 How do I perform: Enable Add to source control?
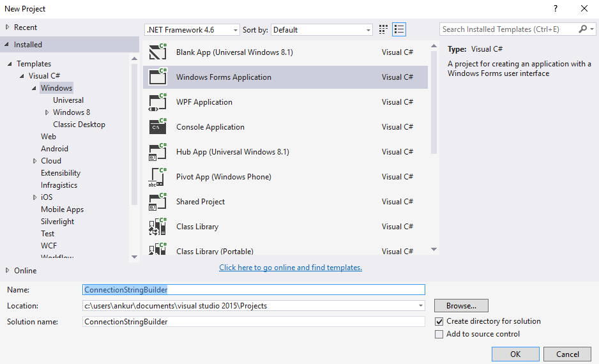[439, 335]
